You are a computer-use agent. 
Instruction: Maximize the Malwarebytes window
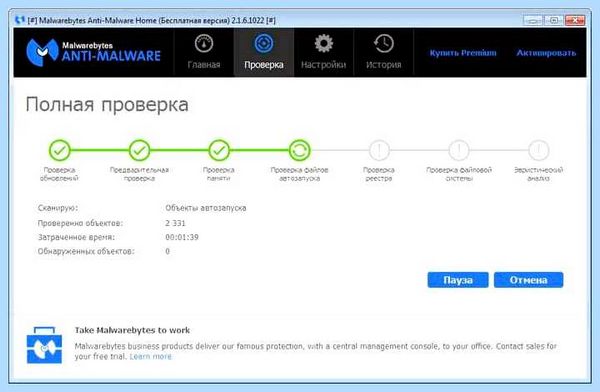[554, 20]
